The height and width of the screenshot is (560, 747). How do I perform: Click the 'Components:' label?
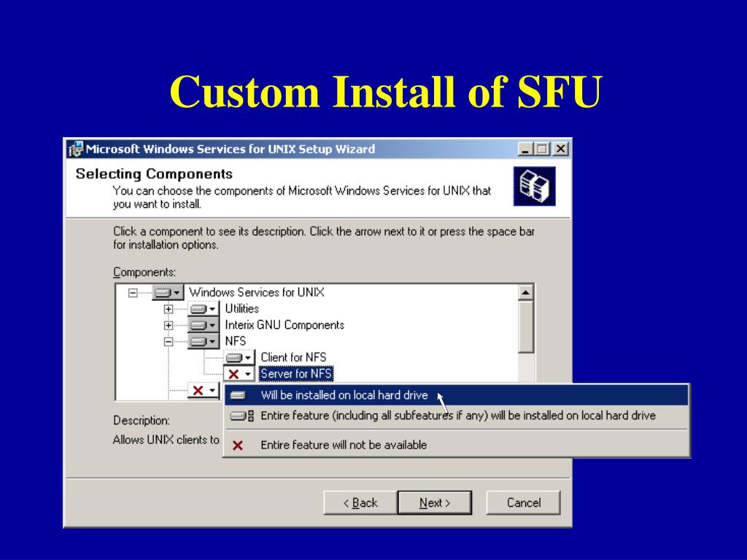point(144,273)
